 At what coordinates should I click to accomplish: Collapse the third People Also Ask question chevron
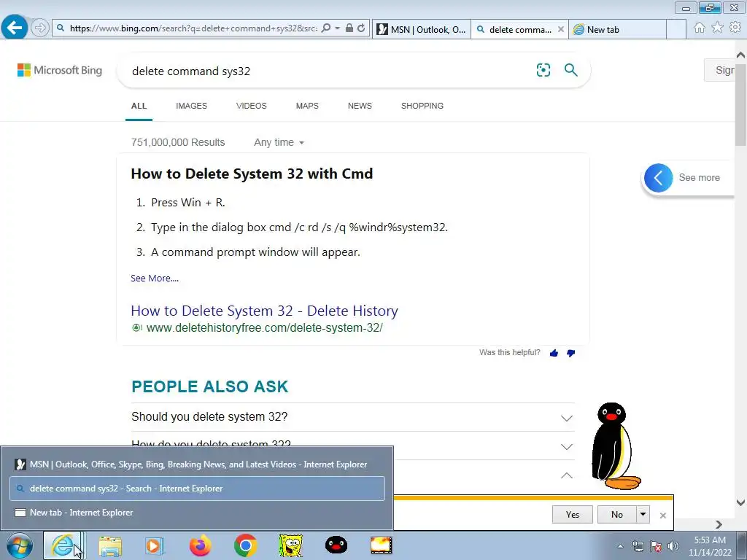[x=566, y=475]
